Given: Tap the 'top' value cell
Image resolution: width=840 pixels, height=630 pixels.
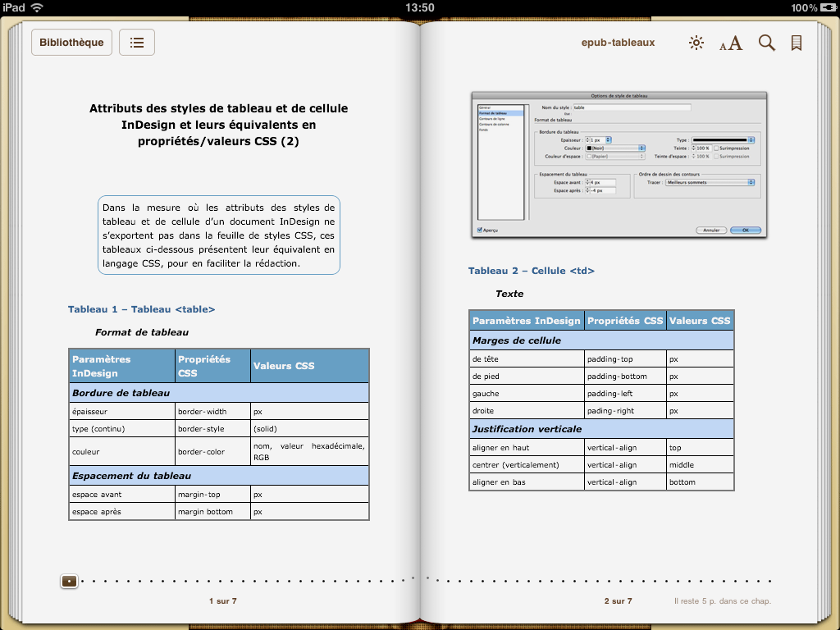Looking at the screenshot, I should (700, 447).
